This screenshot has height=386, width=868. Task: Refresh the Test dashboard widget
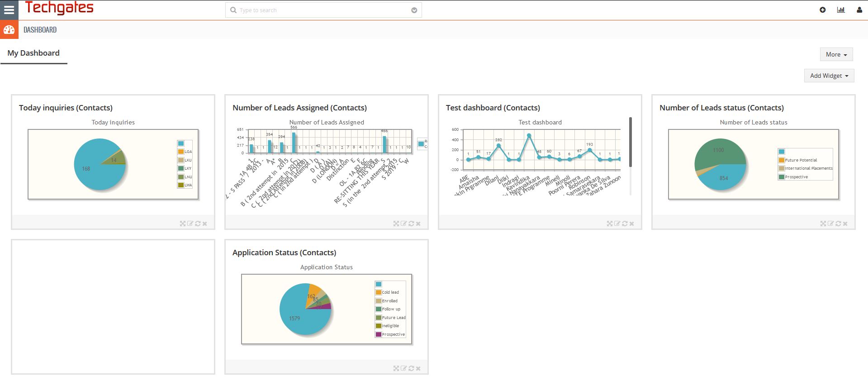(625, 224)
